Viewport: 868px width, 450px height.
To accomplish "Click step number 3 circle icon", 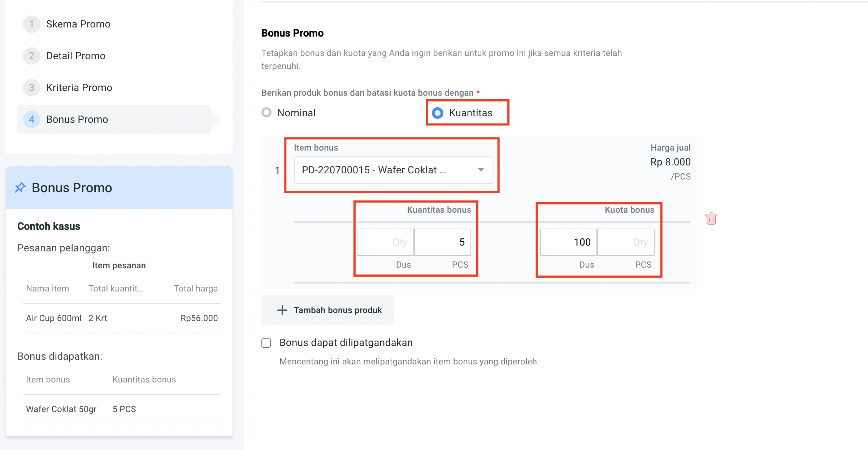I will point(32,88).
